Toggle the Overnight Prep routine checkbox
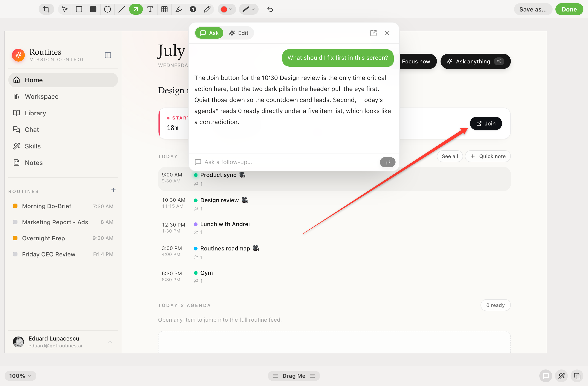Screen dimensions: 588x386 click(x=15, y=238)
